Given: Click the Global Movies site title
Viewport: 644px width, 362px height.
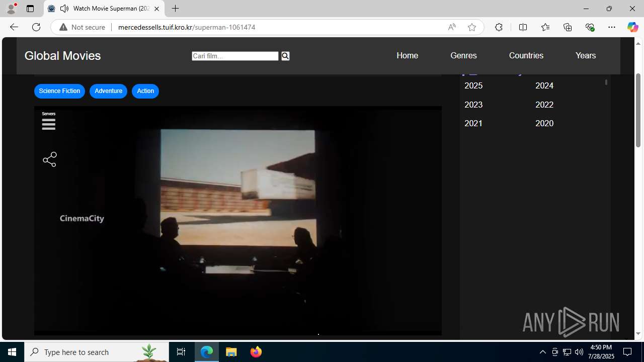Looking at the screenshot, I should (62, 56).
